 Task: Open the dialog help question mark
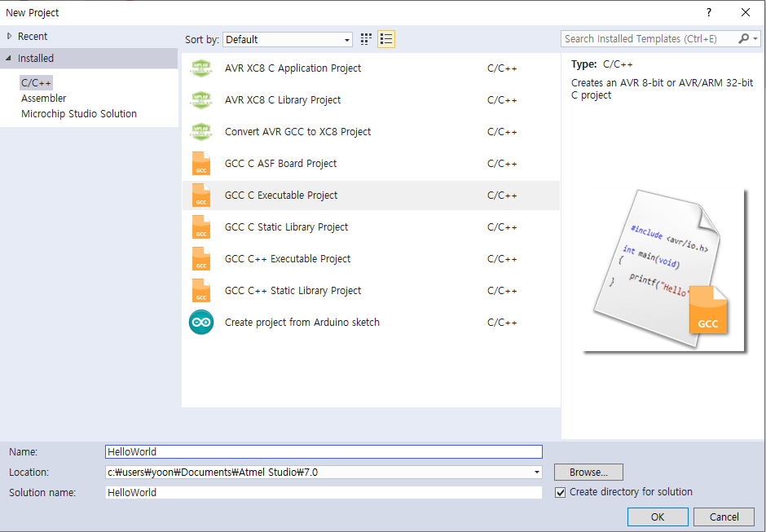coord(709,13)
